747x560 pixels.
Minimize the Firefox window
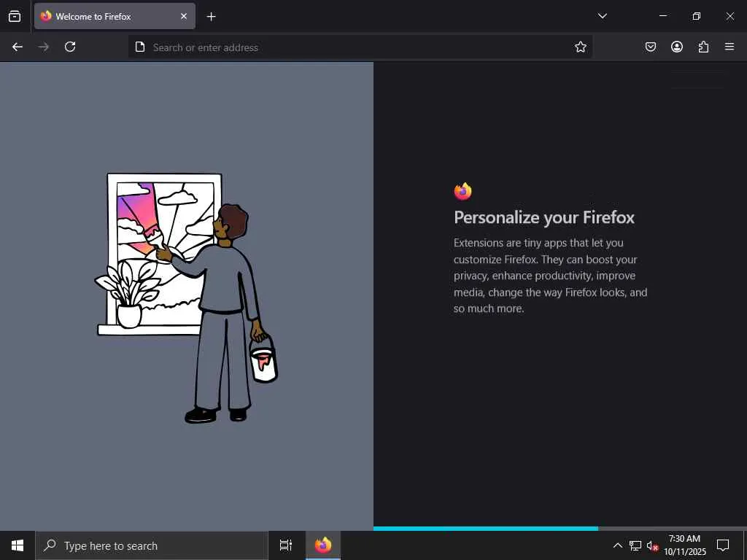coord(662,16)
